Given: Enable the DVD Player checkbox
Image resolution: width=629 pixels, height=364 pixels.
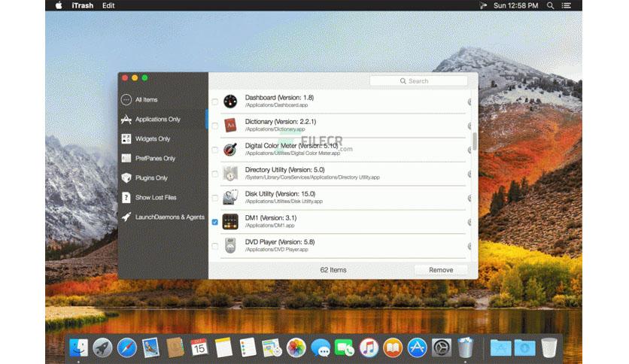Looking at the screenshot, I should click(215, 246).
